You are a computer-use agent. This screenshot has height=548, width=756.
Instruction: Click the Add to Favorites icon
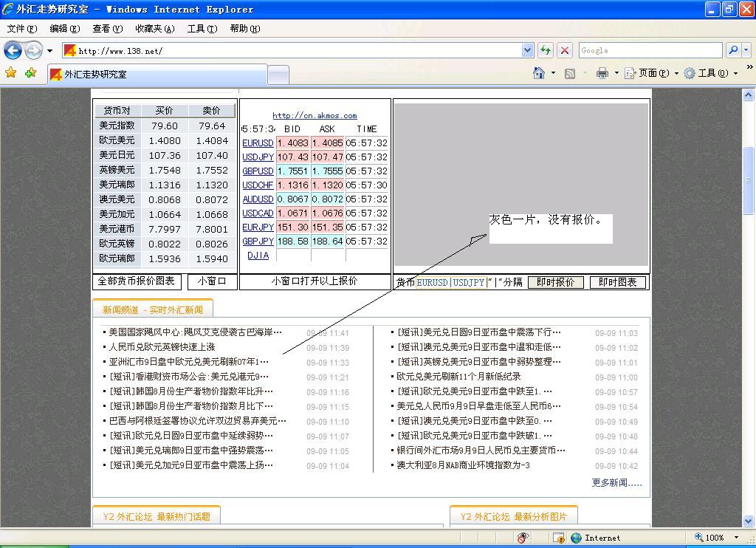coord(31,73)
